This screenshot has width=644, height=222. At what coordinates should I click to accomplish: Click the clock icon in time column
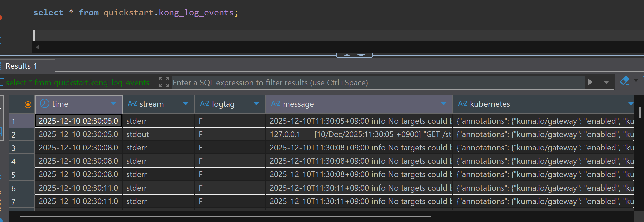point(45,104)
